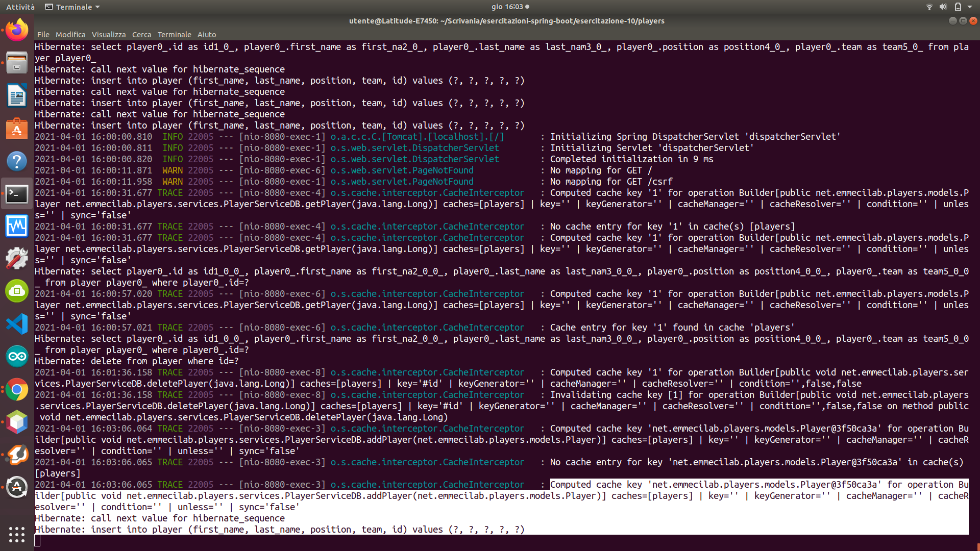Launch Visual Studio Code from the dock
Viewport: 980px width, 551px height.
pyautogui.click(x=17, y=324)
